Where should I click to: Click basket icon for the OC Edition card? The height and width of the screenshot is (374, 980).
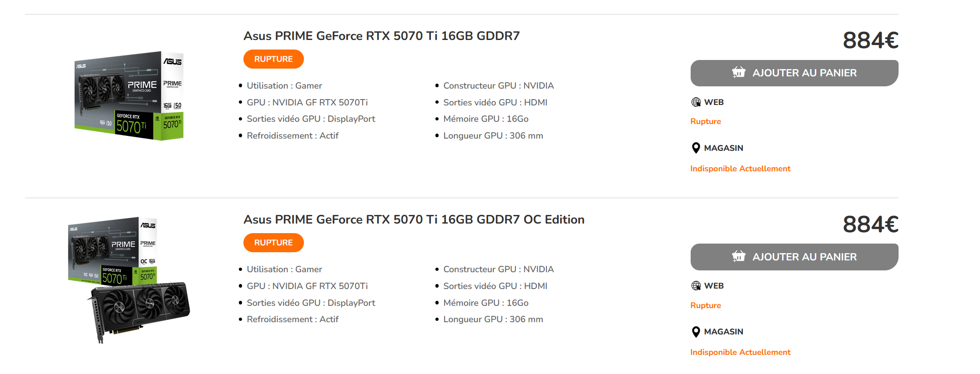738,256
